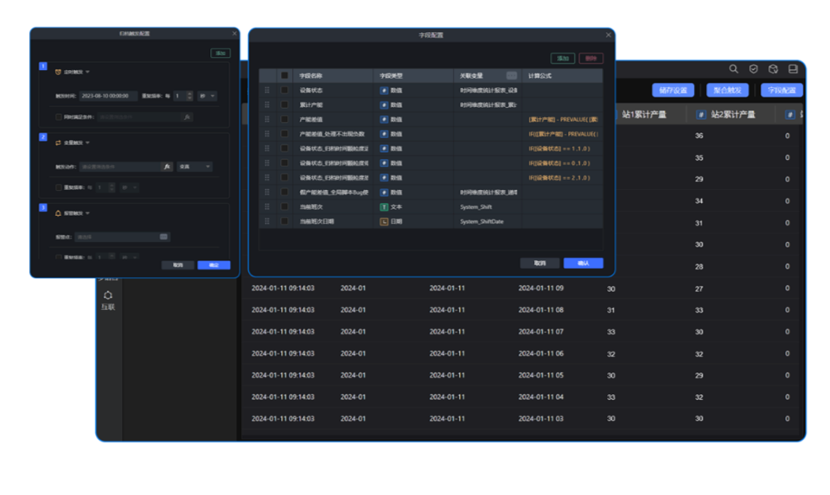Click the 字段配置 button in toolbar
This screenshot has width=830, height=495.
coord(782,90)
